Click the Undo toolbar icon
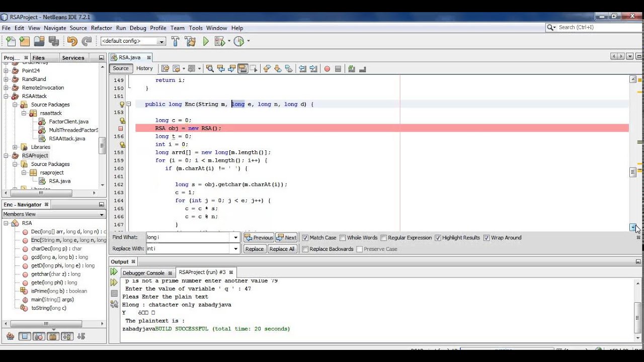The height and width of the screenshot is (362, 644). [x=72, y=41]
